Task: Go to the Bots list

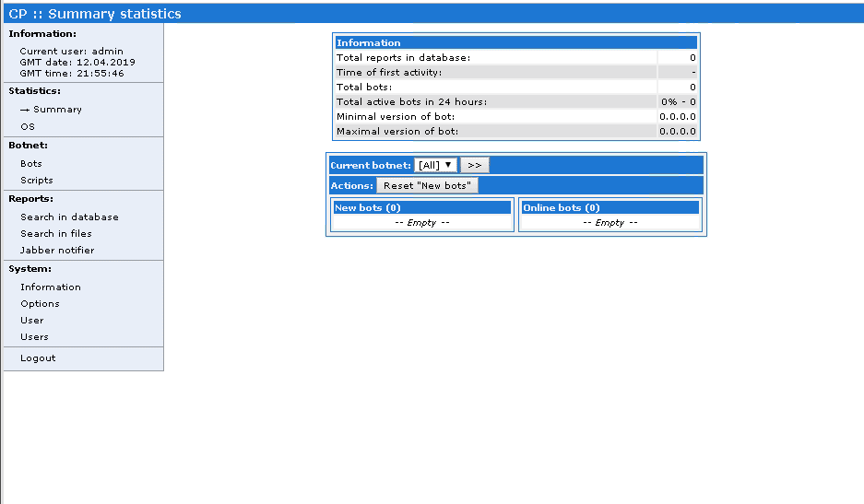Action: pos(31,164)
